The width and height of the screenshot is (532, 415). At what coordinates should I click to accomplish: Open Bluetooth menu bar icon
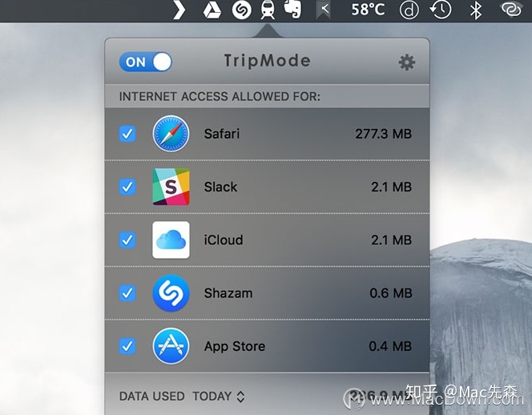pos(476,10)
